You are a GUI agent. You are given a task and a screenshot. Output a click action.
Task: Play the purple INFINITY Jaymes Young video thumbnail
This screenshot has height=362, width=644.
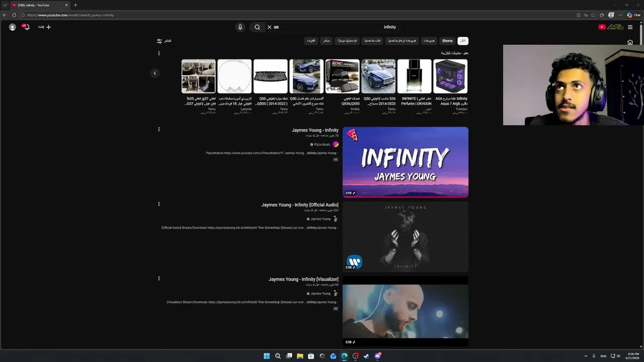coord(406,162)
